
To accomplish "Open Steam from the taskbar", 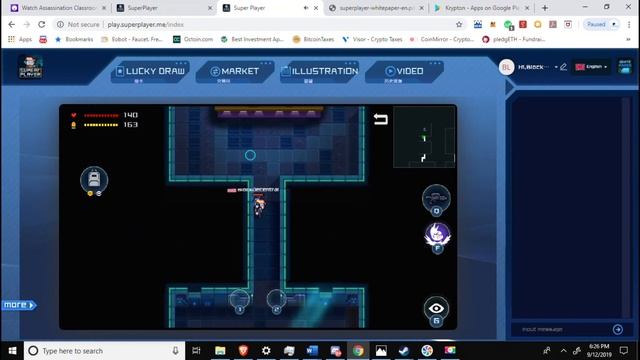I will tap(404, 351).
